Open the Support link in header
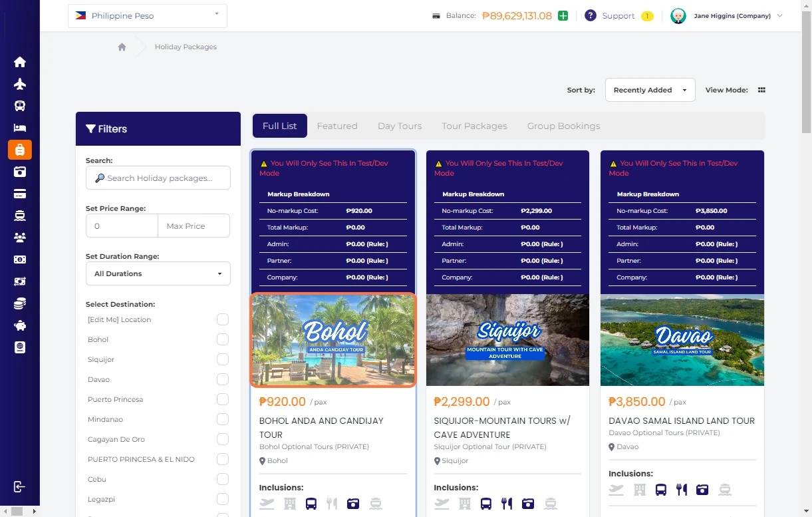This screenshot has height=517, width=812. pos(618,16)
